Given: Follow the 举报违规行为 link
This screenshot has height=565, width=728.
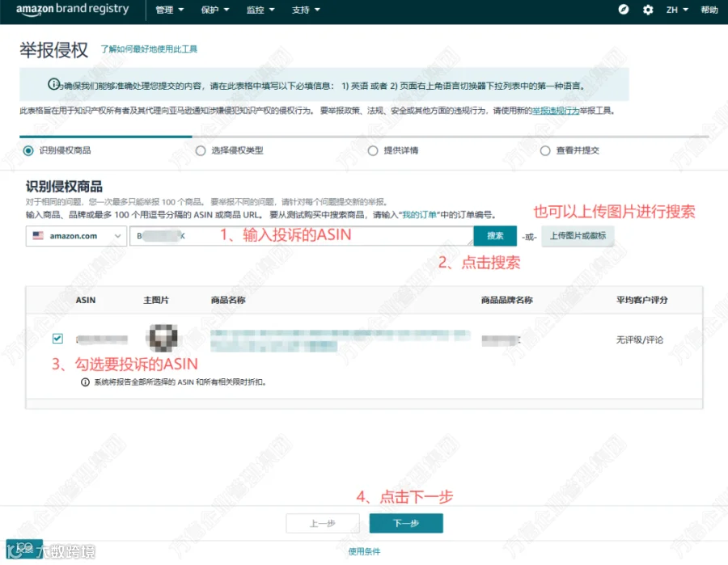Looking at the screenshot, I should (x=556, y=111).
